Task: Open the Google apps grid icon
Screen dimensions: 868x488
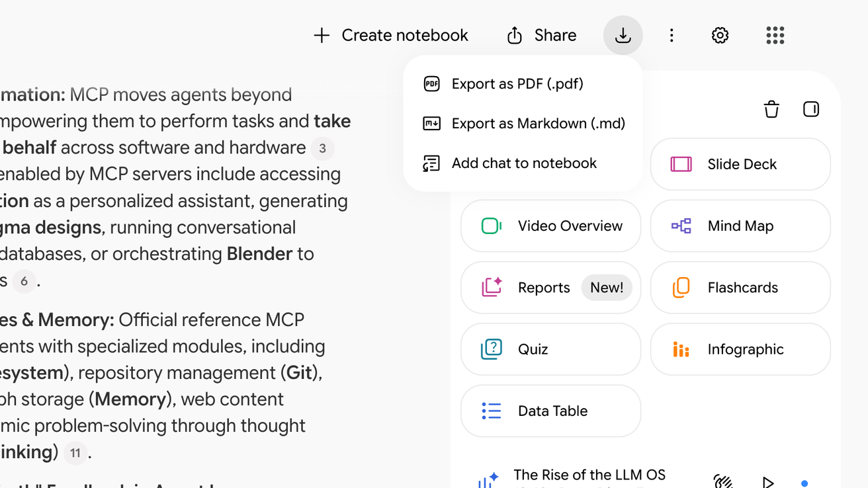Action: (x=775, y=35)
